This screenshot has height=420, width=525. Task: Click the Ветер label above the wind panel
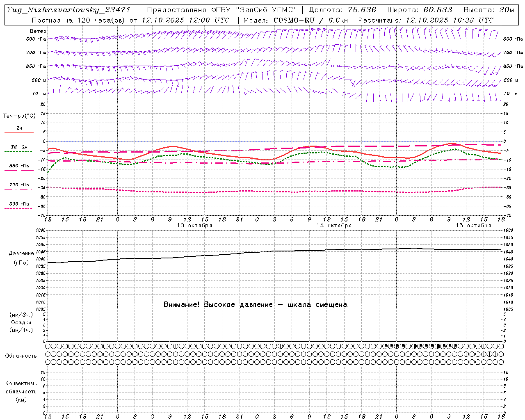click(38, 31)
